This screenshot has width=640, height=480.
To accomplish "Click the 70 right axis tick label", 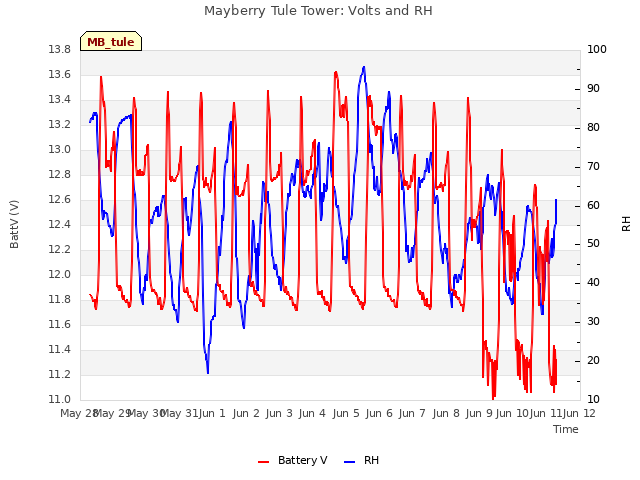I will [x=593, y=167].
